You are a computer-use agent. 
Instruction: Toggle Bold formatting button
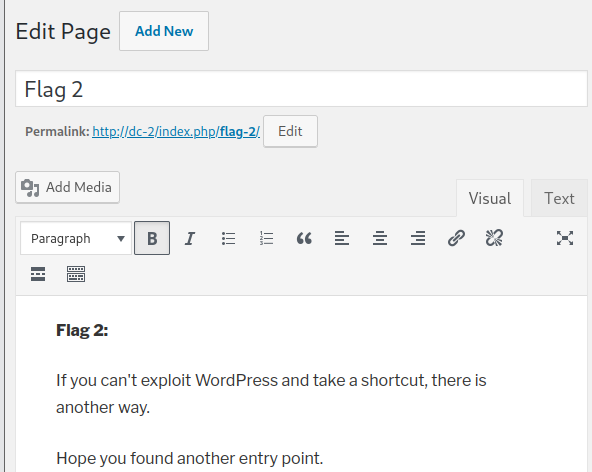152,238
